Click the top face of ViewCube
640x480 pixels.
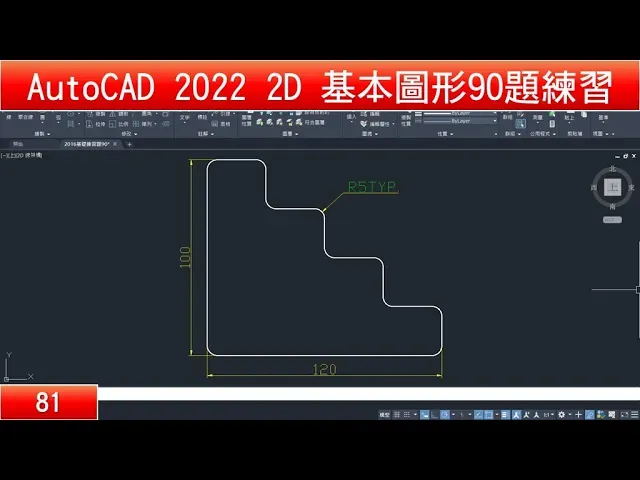pos(613,187)
